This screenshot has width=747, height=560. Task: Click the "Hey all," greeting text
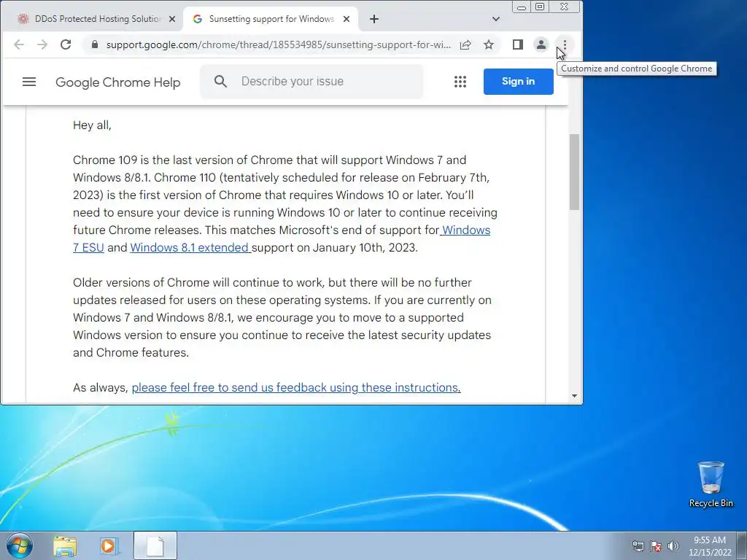click(92, 125)
